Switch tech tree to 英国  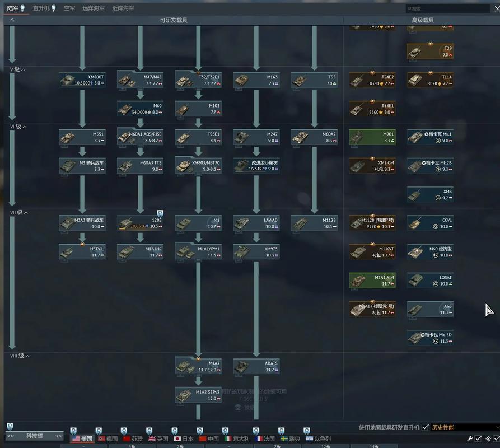click(158, 438)
